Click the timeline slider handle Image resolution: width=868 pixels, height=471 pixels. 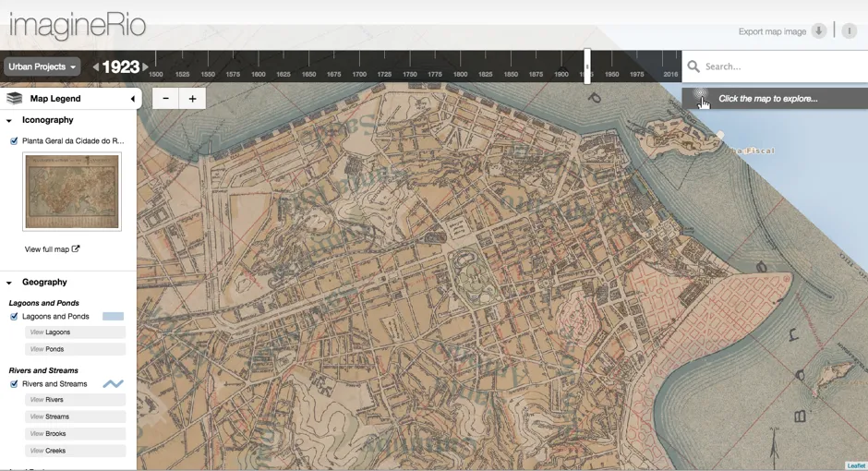tap(587, 66)
